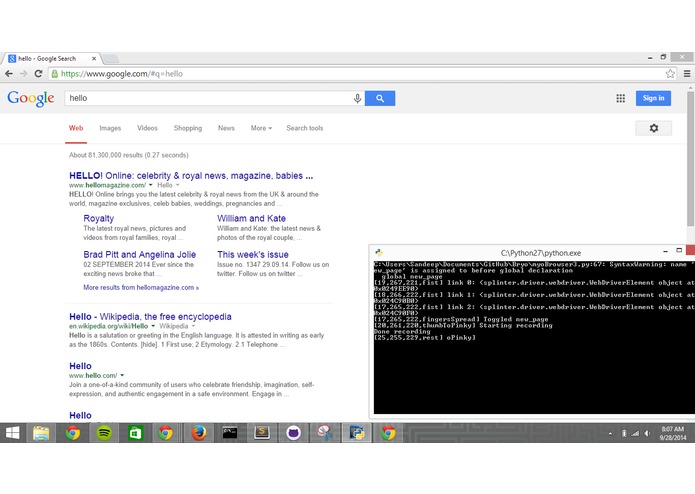Open the Snipping Tool taskbar icon
Screen dimensions: 695x494
[x=325, y=433]
